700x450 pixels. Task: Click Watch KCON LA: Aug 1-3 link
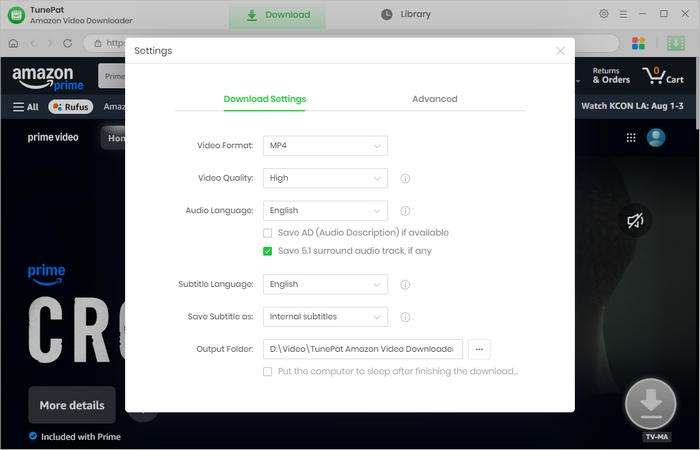coord(632,106)
